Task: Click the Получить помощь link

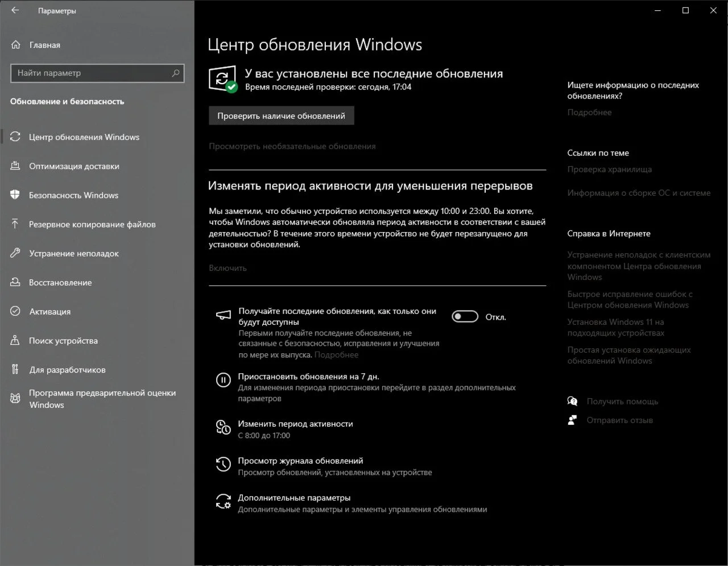Action: pyautogui.click(x=622, y=402)
